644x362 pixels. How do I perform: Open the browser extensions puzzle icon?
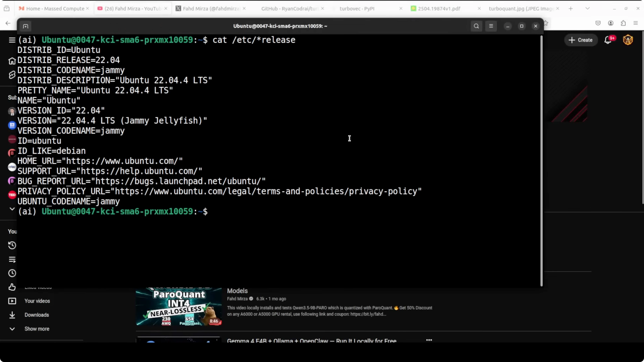pos(623,23)
